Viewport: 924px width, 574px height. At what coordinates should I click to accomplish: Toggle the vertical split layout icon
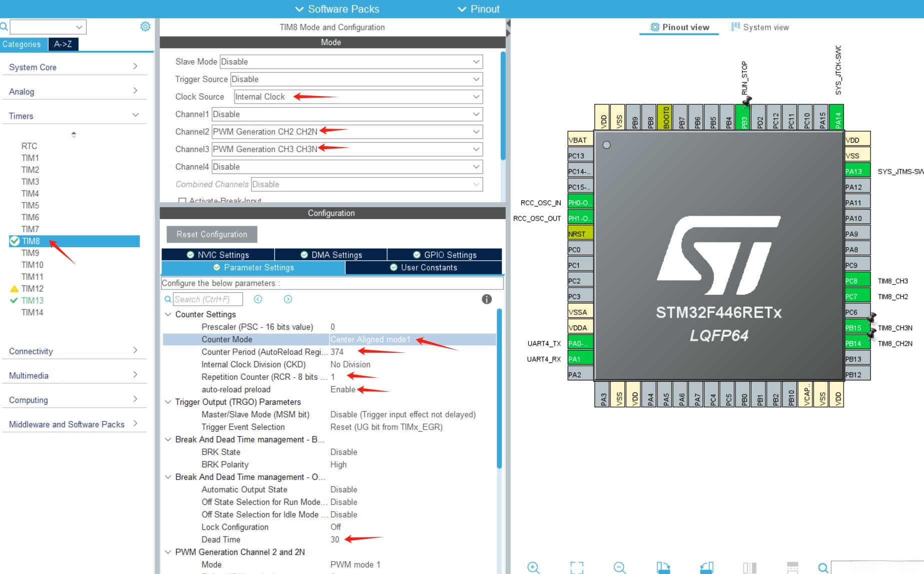pos(749,567)
